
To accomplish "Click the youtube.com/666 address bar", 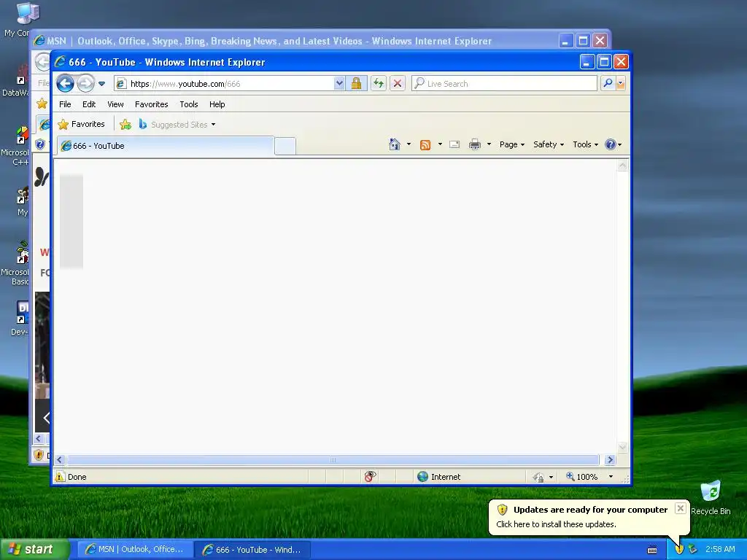I will click(224, 84).
